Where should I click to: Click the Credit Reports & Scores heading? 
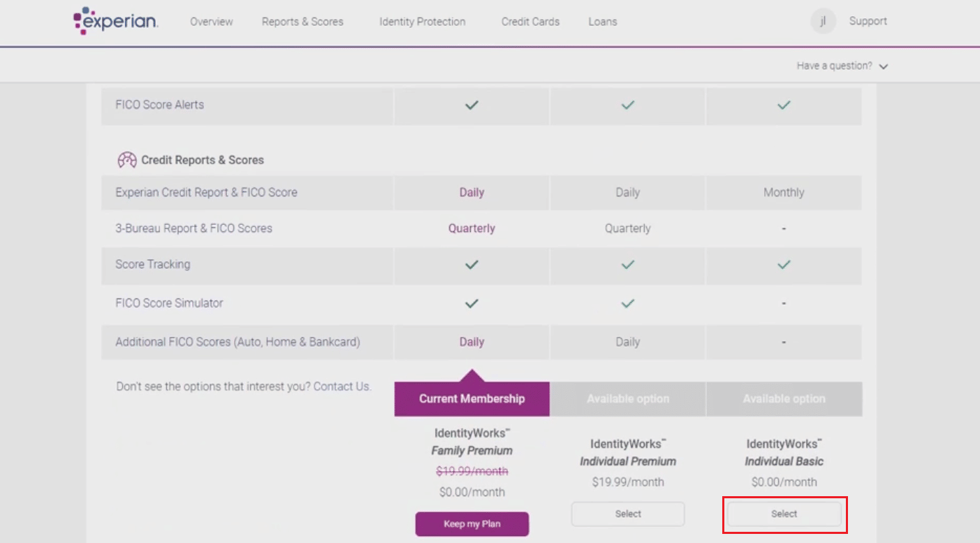point(203,160)
